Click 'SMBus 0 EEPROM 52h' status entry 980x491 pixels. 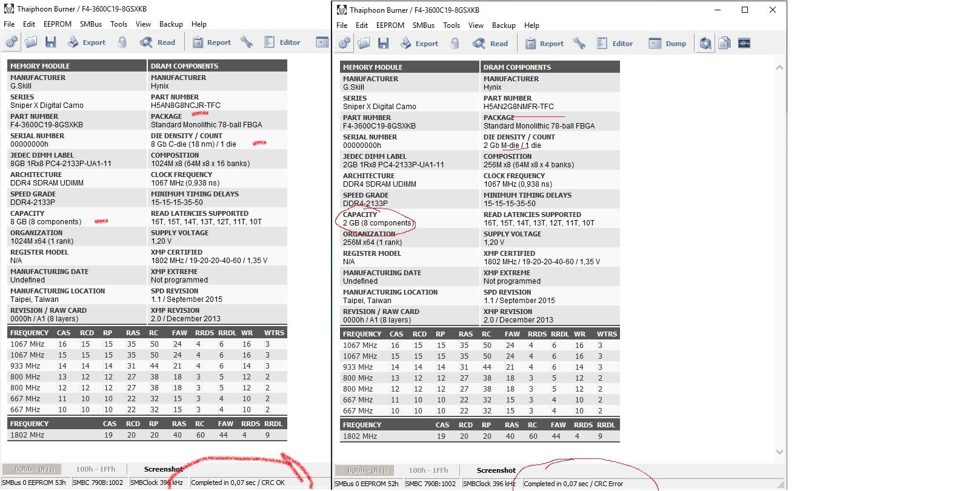click(367, 484)
